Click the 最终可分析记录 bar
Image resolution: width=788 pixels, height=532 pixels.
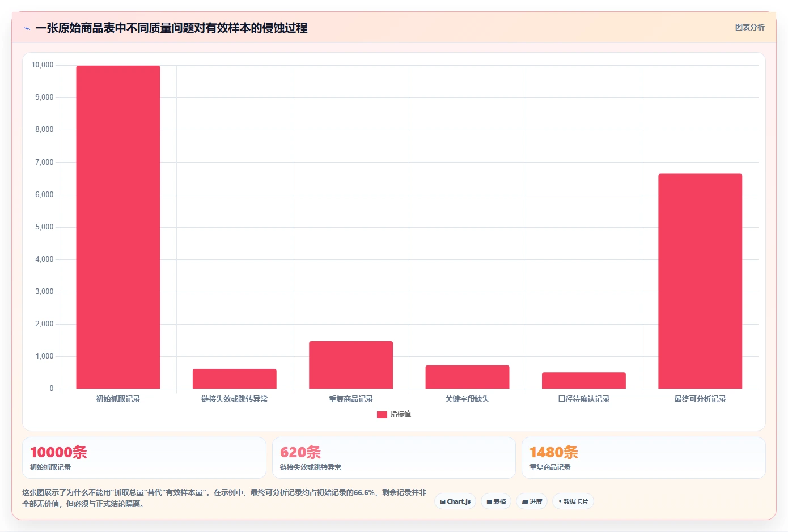pyautogui.click(x=700, y=281)
